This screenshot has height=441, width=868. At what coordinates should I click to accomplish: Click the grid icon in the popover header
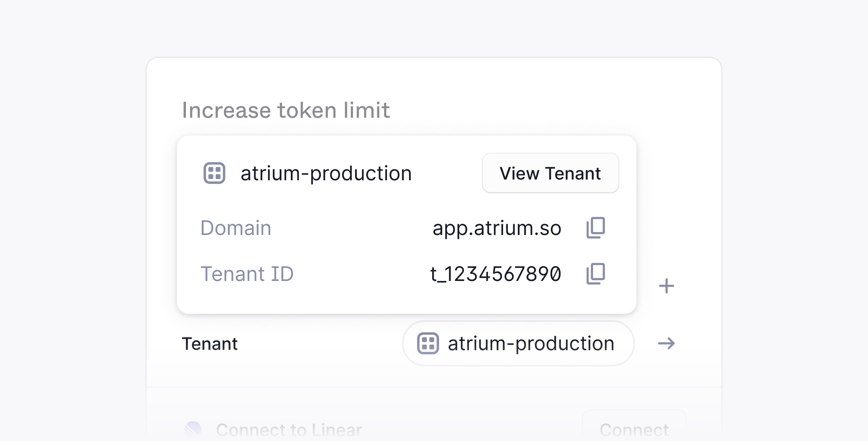pos(214,173)
